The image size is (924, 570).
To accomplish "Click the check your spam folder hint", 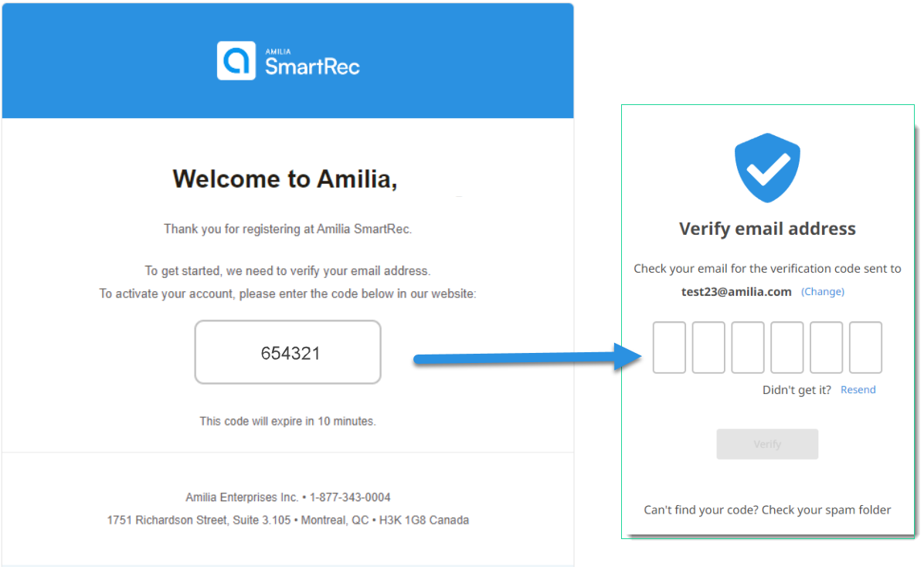I will point(767,510).
